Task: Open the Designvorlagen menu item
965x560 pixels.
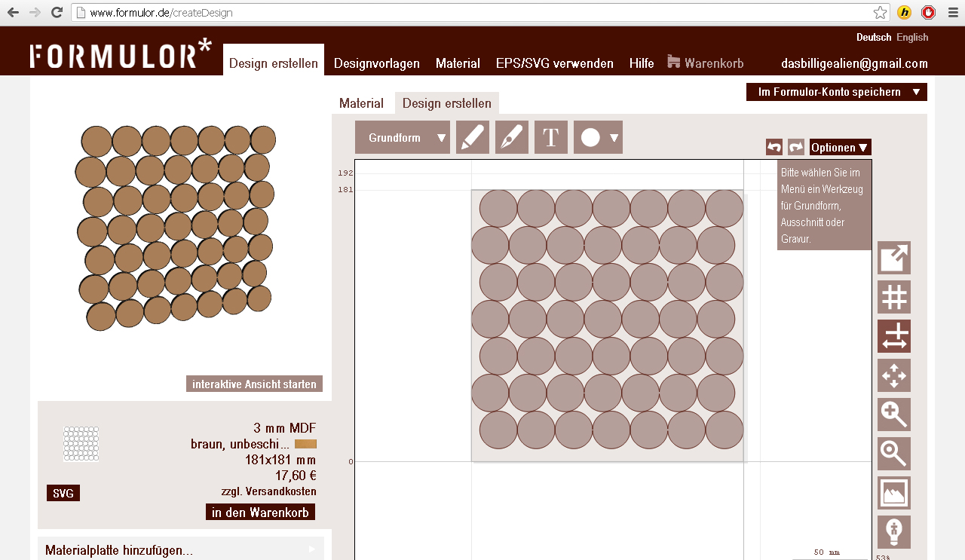Action: [376, 63]
